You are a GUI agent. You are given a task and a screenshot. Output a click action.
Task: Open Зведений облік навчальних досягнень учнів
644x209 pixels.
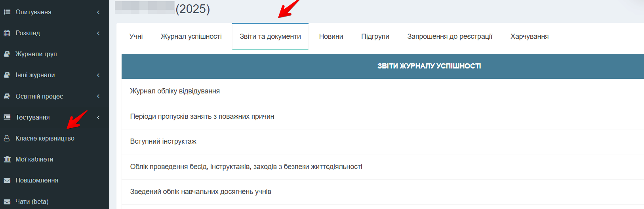pyautogui.click(x=200, y=192)
